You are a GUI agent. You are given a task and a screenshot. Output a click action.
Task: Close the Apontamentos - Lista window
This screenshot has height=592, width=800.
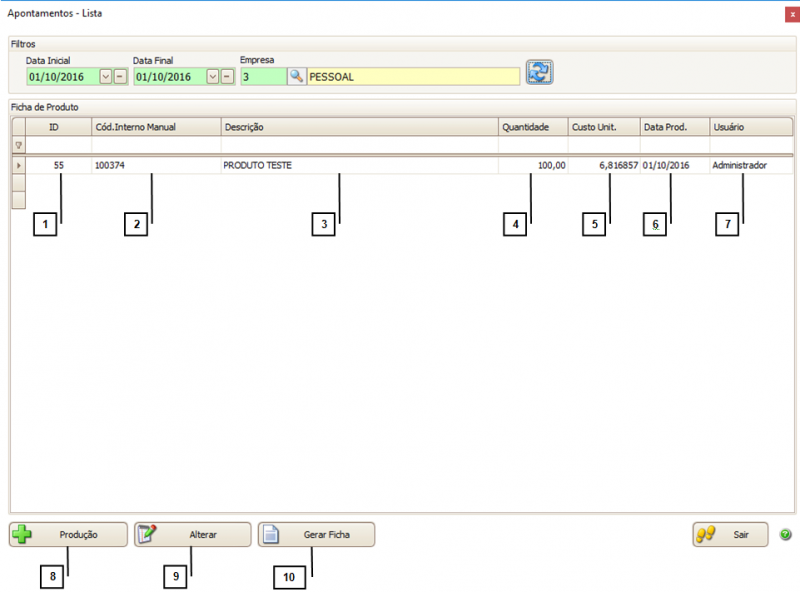[x=791, y=15]
